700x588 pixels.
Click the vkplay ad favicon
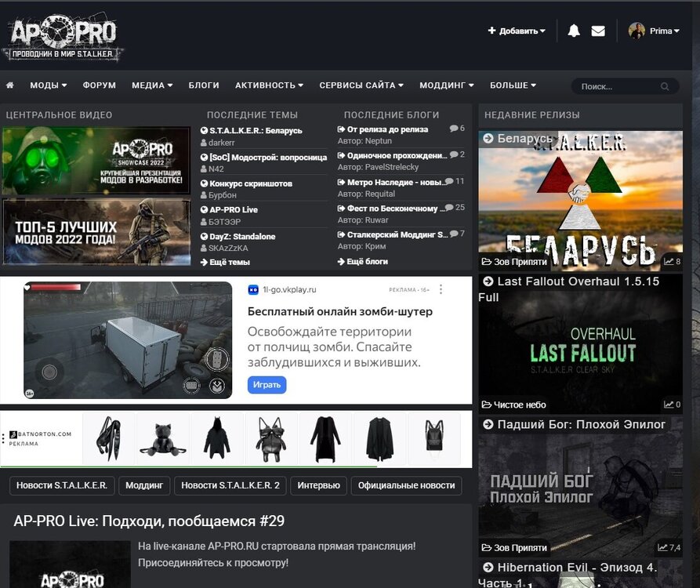pos(253,289)
